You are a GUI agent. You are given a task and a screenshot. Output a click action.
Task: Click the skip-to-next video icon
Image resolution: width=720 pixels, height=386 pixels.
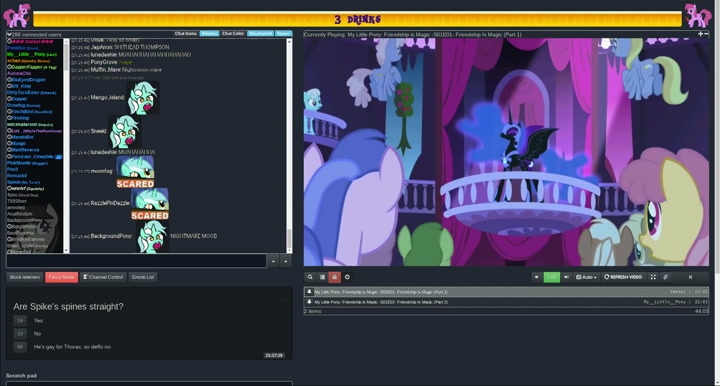point(690,277)
